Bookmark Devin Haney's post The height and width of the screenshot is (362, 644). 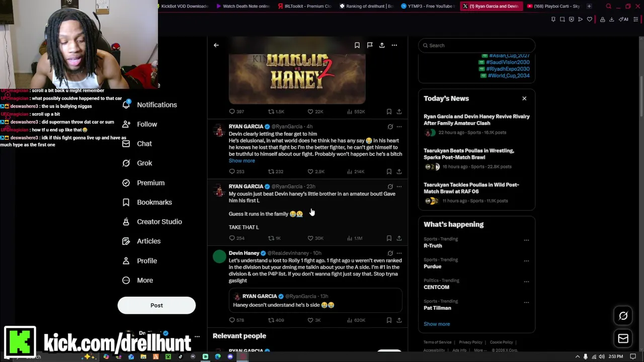pyautogui.click(x=389, y=320)
